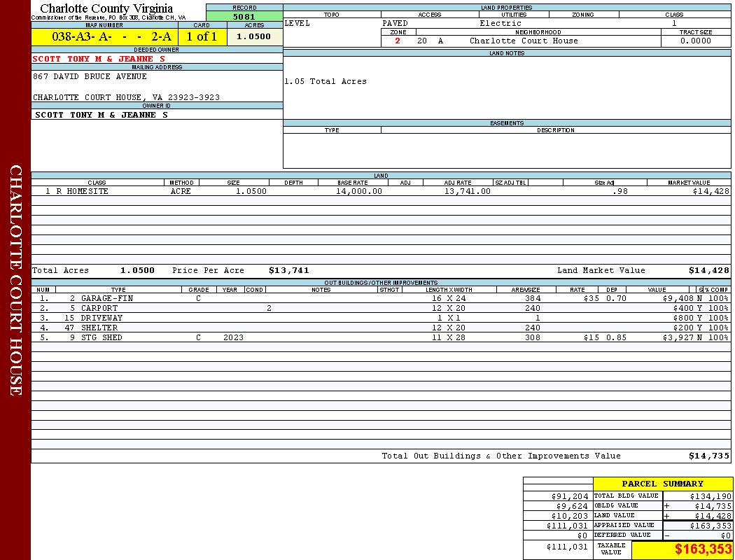
Task: Click the STG SHED row
Action: click(x=101, y=337)
